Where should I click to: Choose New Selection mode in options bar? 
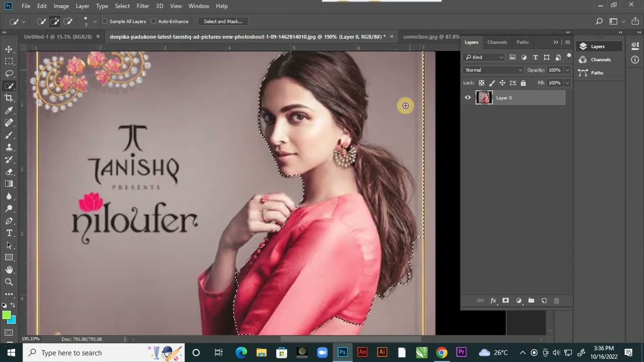tap(41, 22)
